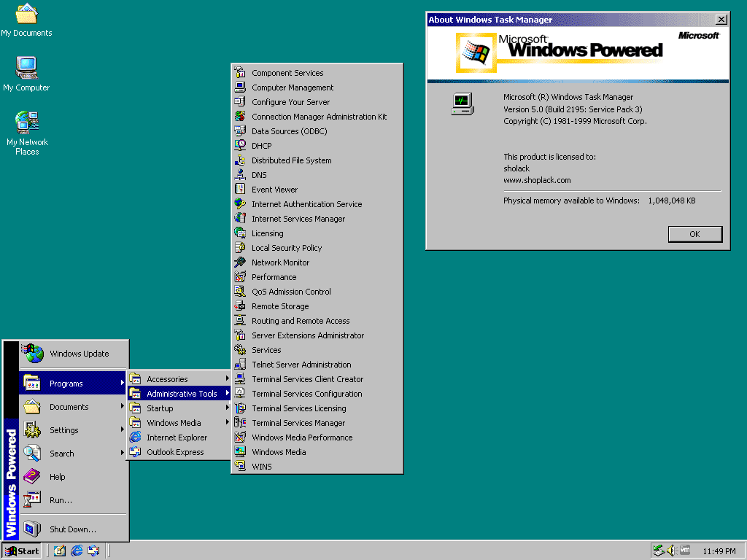
Task: Launch Internet Explorer from Quick Launch
Action: point(77,551)
